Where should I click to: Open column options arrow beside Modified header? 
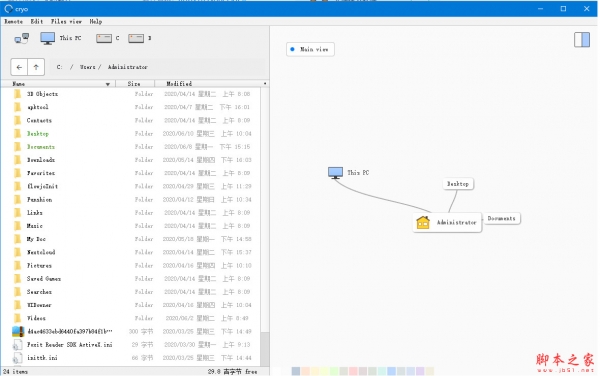coord(265,83)
